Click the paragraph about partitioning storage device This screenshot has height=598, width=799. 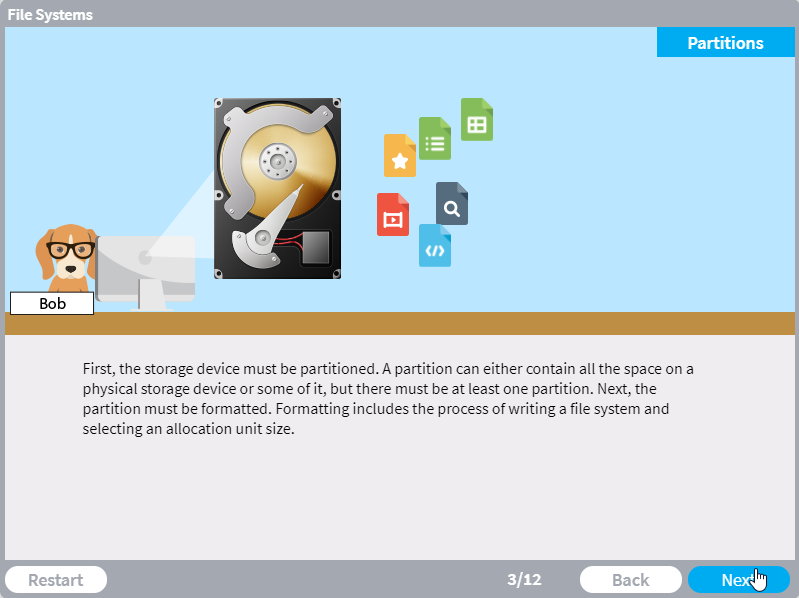point(388,398)
